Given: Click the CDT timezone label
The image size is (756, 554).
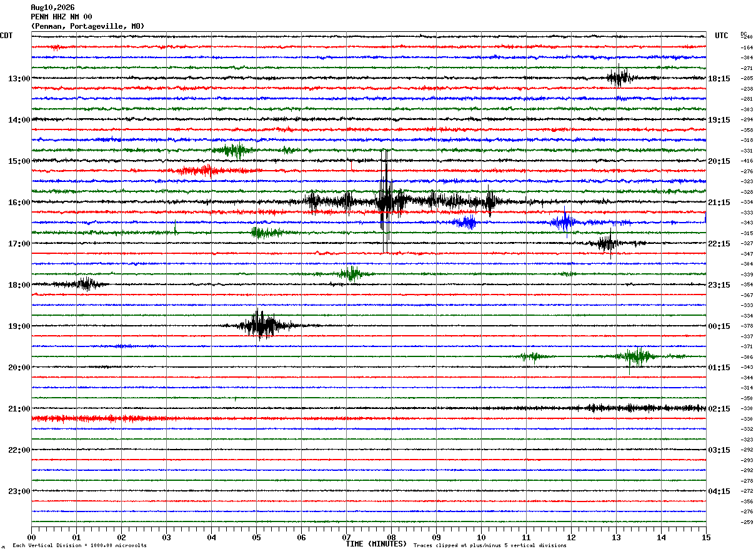Looking at the screenshot, I should 6,36.
